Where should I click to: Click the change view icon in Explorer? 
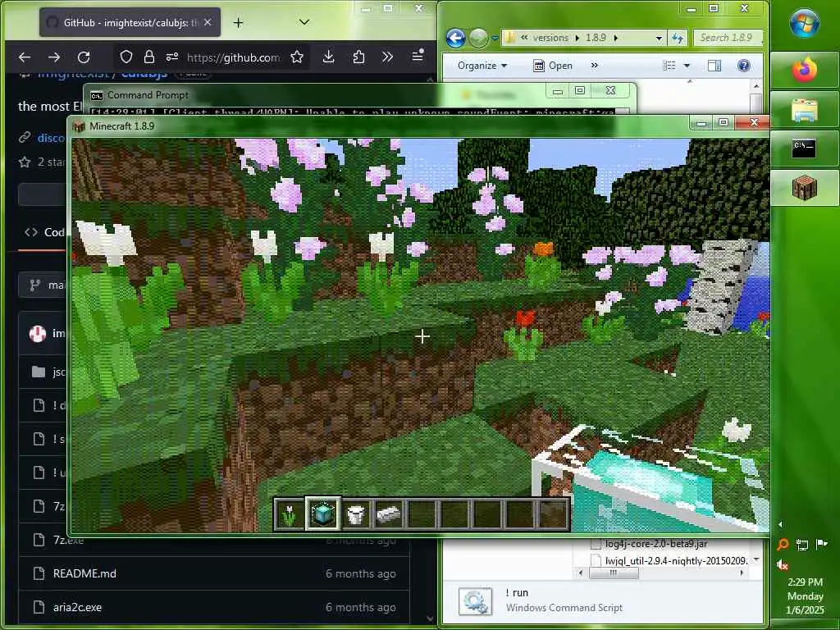(x=669, y=66)
